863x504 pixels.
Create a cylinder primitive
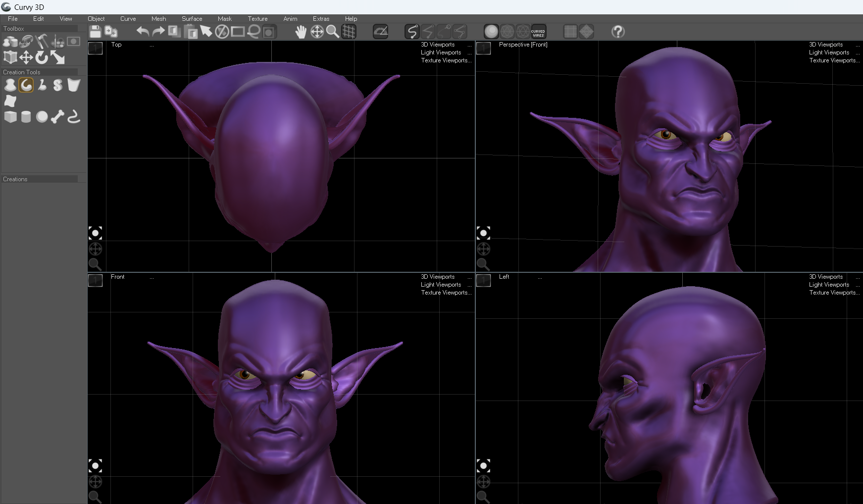click(x=26, y=117)
